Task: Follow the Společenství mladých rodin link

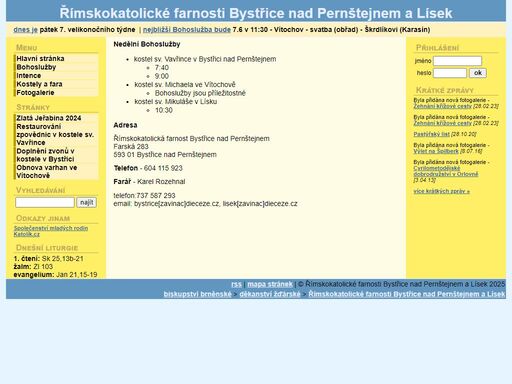Action: click(51, 228)
